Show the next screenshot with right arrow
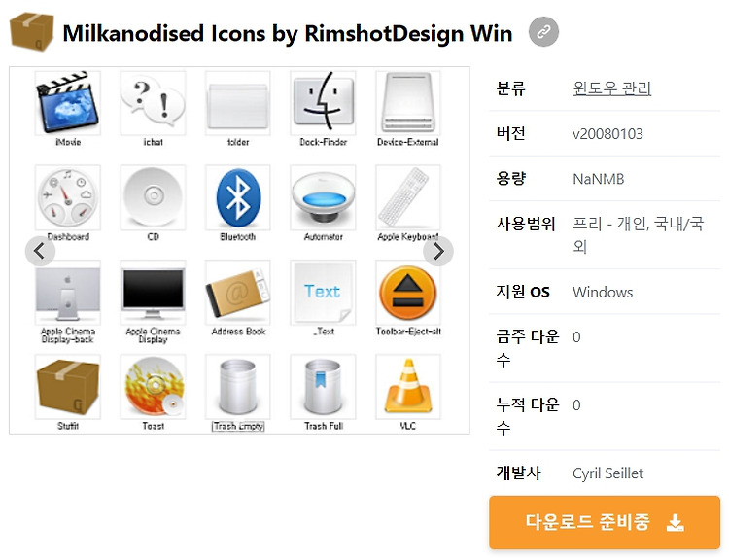Viewport: 729px width, 560px height. coord(438,251)
